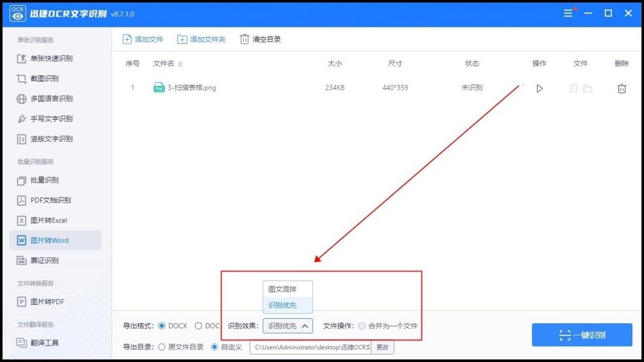This screenshot has width=644, height=362.
Task: Choose 原文件目录 as export directory
Action: coord(162,347)
